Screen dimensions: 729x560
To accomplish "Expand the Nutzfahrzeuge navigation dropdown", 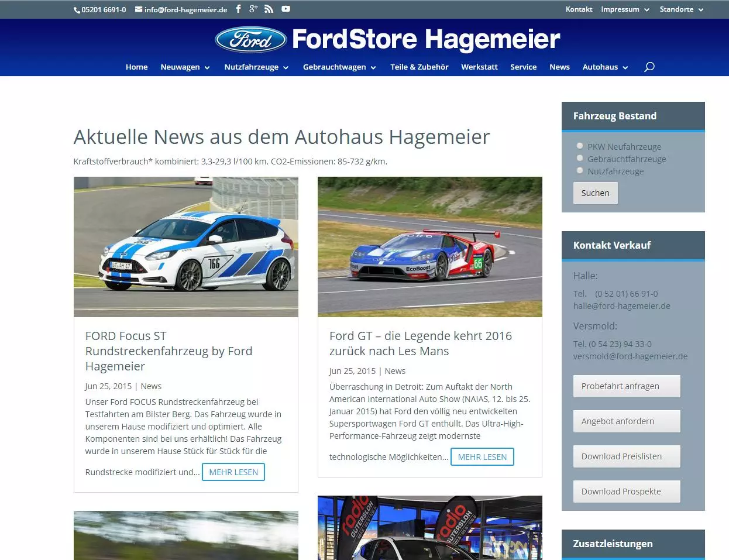I will coord(256,67).
